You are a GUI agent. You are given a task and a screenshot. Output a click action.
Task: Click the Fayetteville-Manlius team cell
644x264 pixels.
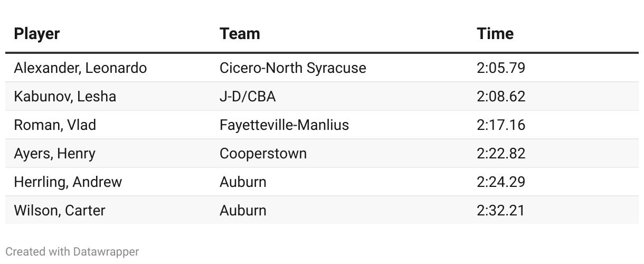(x=284, y=125)
